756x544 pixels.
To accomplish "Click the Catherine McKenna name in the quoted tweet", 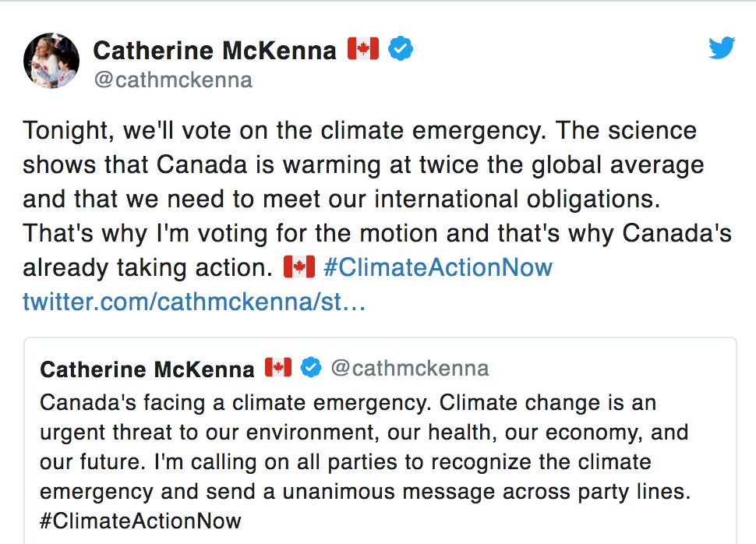I will pyautogui.click(x=147, y=369).
